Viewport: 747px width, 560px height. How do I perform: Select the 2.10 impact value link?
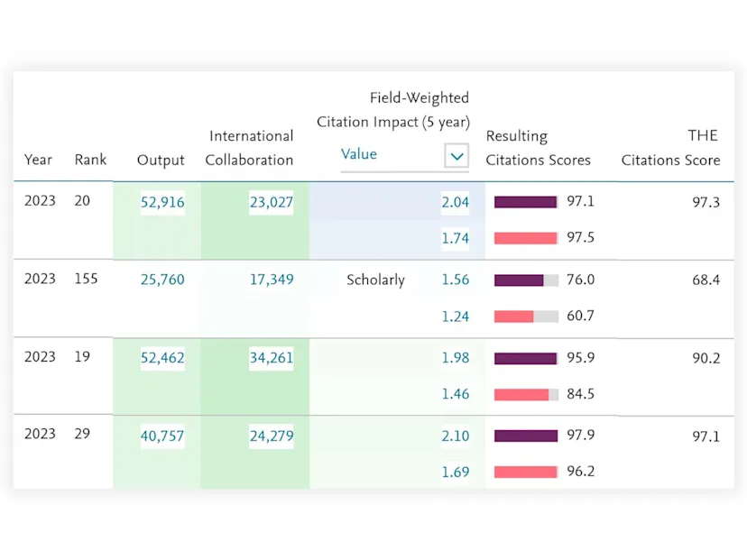455,436
